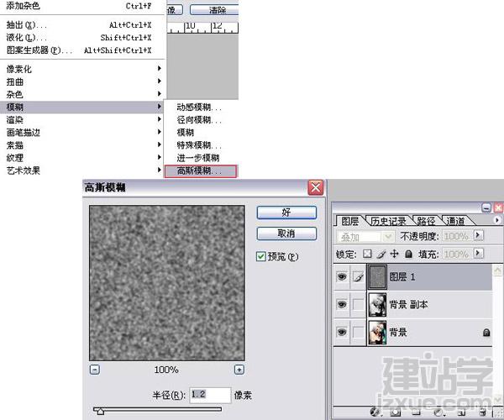Switch to the 历史记录 tab
The width and height of the screenshot is (504, 420).
coord(388,221)
